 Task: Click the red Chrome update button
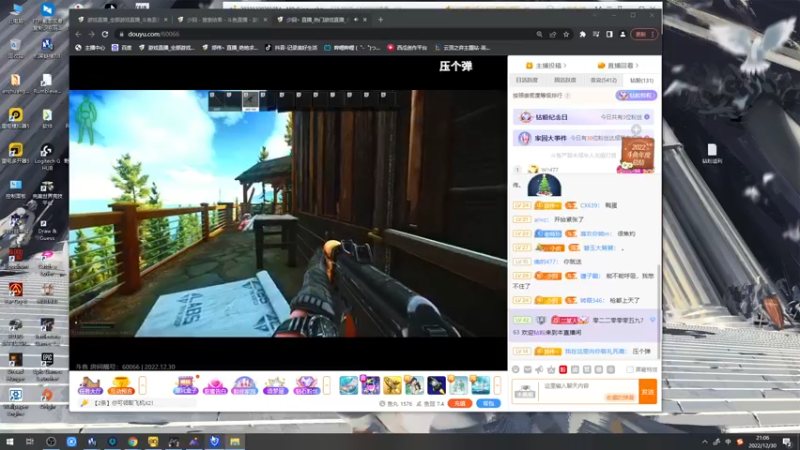643,34
